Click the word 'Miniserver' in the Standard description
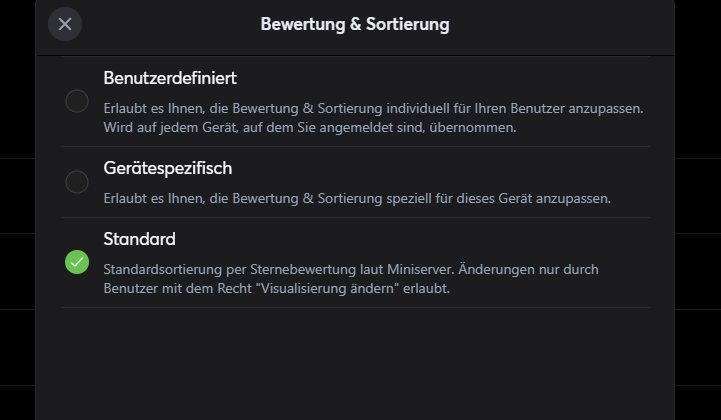 (455, 269)
